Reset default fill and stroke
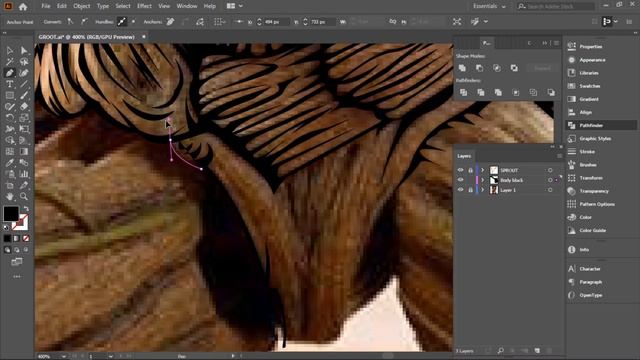 click(x=6, y=227)
